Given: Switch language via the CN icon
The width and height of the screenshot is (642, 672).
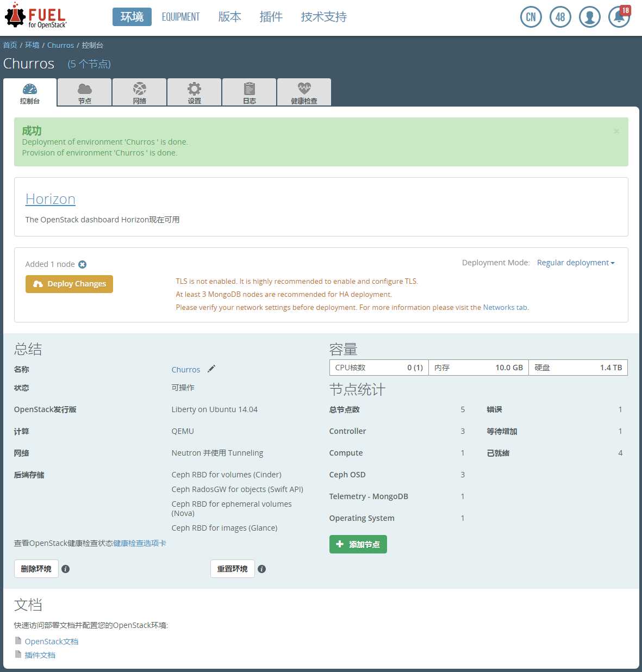Looking at the screenshot, I should click(x=531, y=17).
